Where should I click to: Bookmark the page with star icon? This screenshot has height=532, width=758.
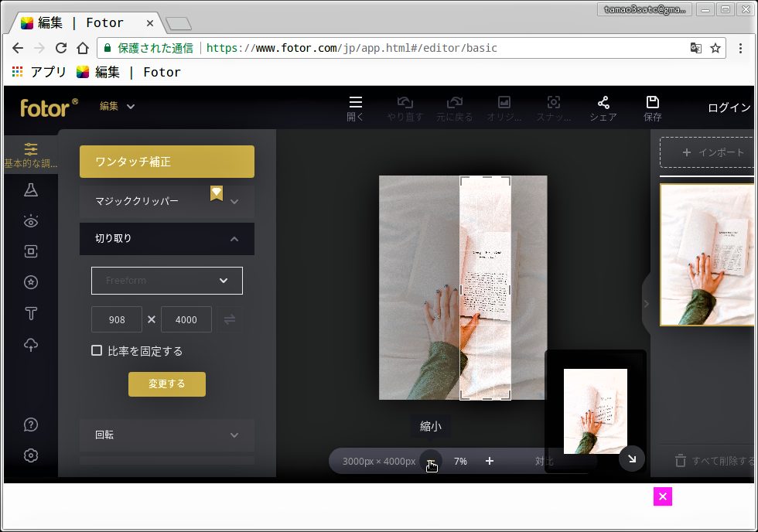[x=715, y=48]
